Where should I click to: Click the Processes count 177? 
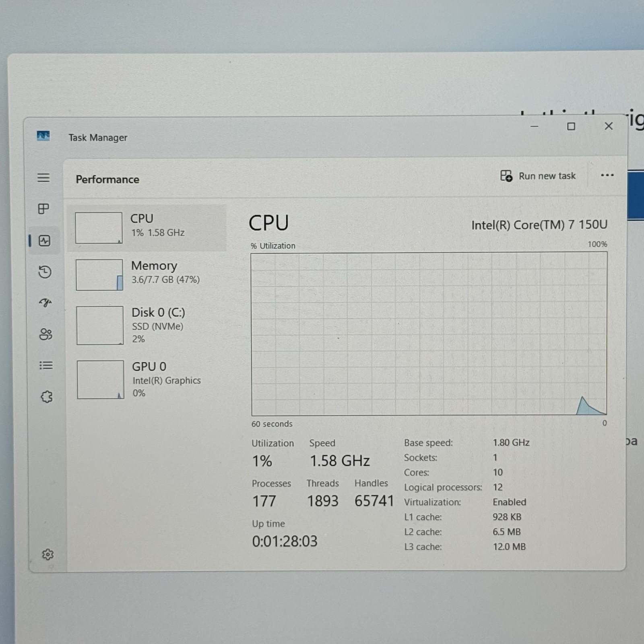pyautogui.click(x=264, y=502)
